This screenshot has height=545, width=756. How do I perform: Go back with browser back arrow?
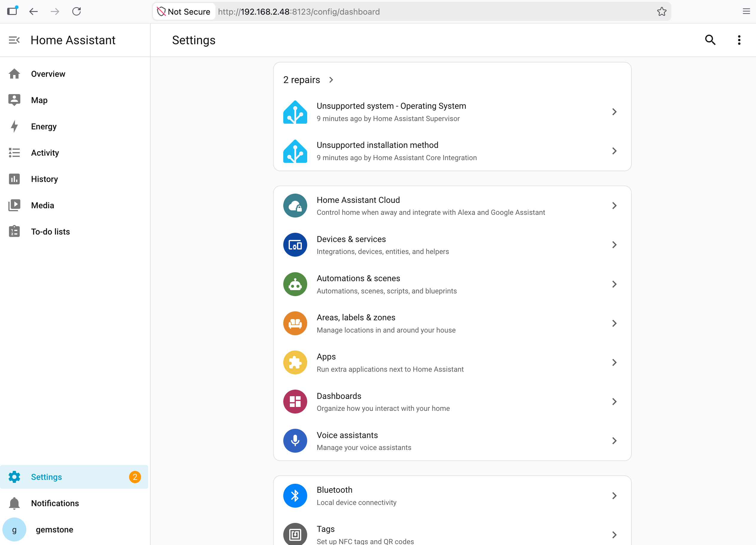(x=33, y=12)
